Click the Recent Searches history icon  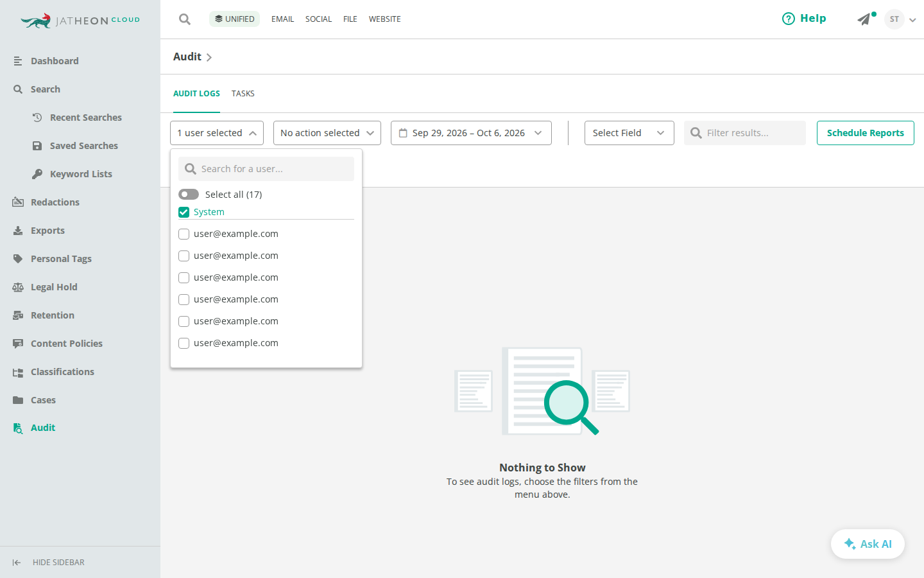[37, 118]
